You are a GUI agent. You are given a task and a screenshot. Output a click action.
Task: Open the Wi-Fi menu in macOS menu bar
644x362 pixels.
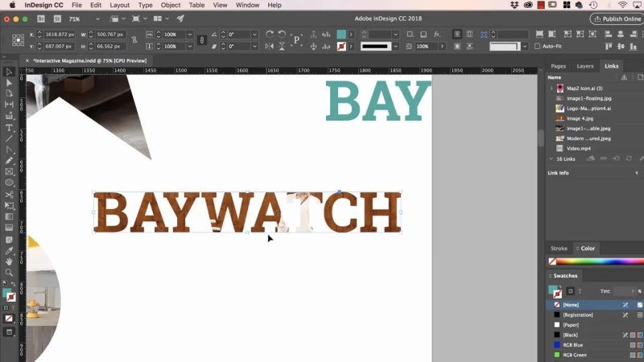point(622,6)
